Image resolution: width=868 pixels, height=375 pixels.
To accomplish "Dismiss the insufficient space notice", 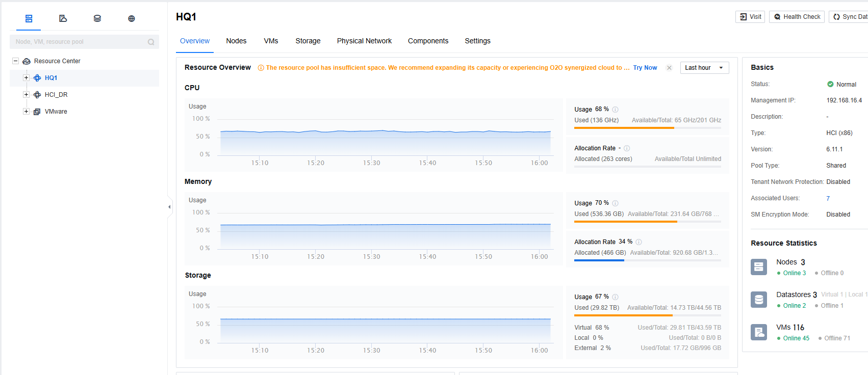I will pos(669,68).
